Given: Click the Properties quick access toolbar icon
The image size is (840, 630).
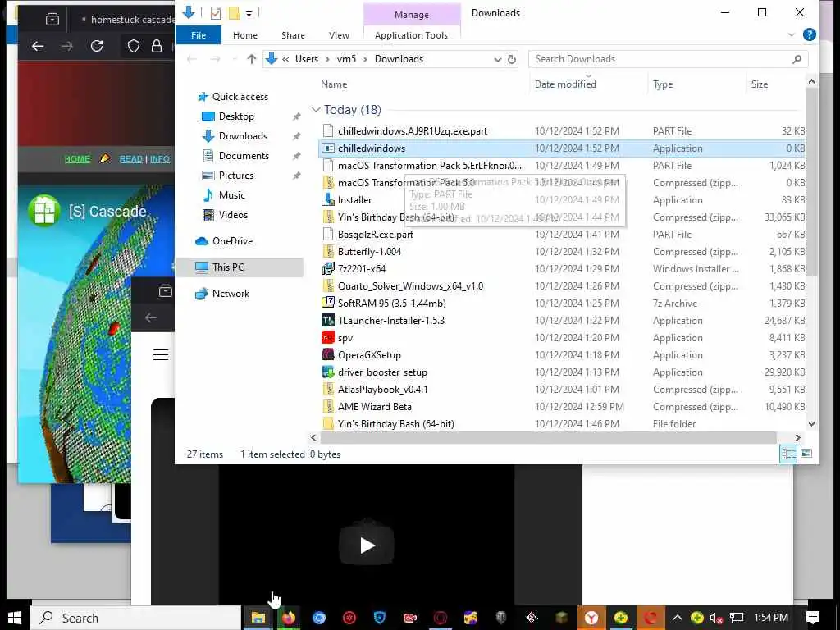Looking at the screenshot, I should click(x=216, y=13).
